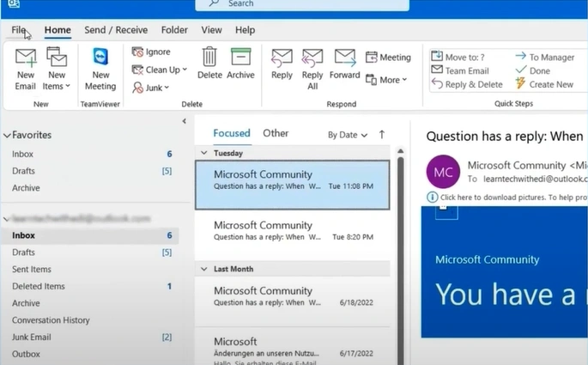Open the Junk dropdown
The image size is (588, 365).
click(x=150, y=88)
